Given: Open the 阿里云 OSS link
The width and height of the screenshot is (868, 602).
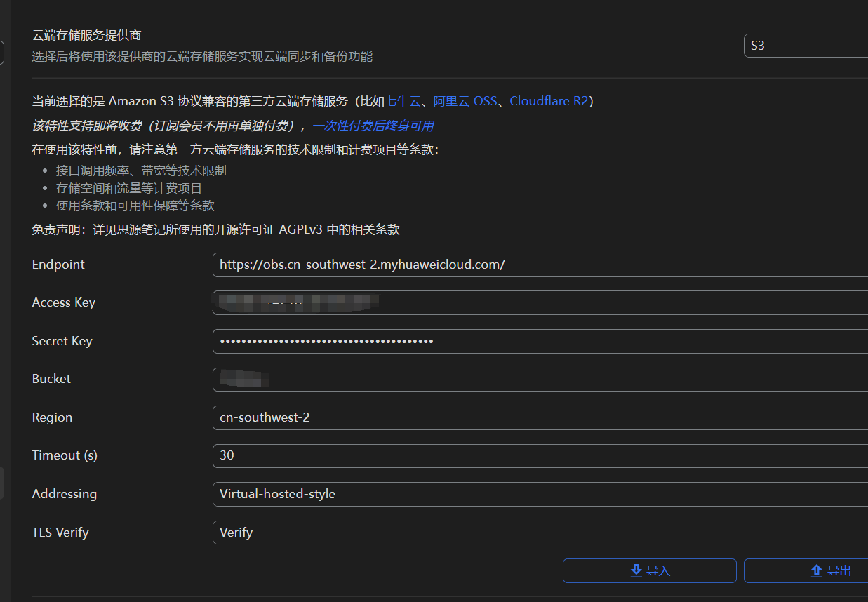Looking at the screenshot, I should 465,101.
